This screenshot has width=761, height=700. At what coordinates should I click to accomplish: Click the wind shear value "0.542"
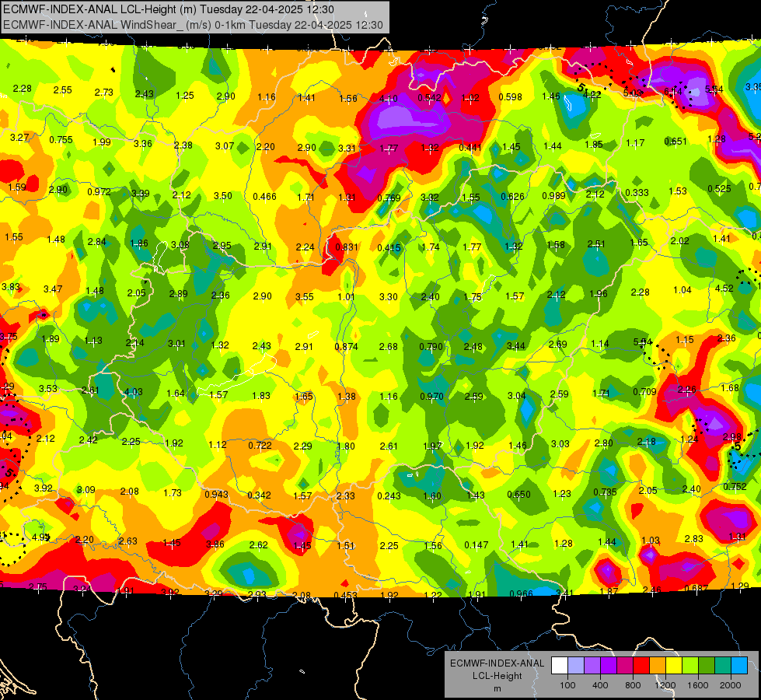point(430,98)
